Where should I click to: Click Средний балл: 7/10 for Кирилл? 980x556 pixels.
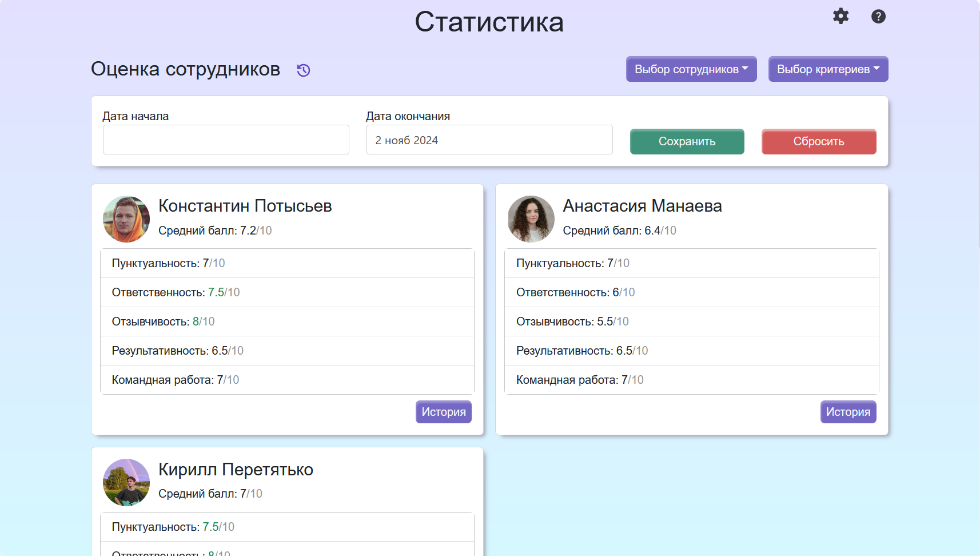click(210, 494)
